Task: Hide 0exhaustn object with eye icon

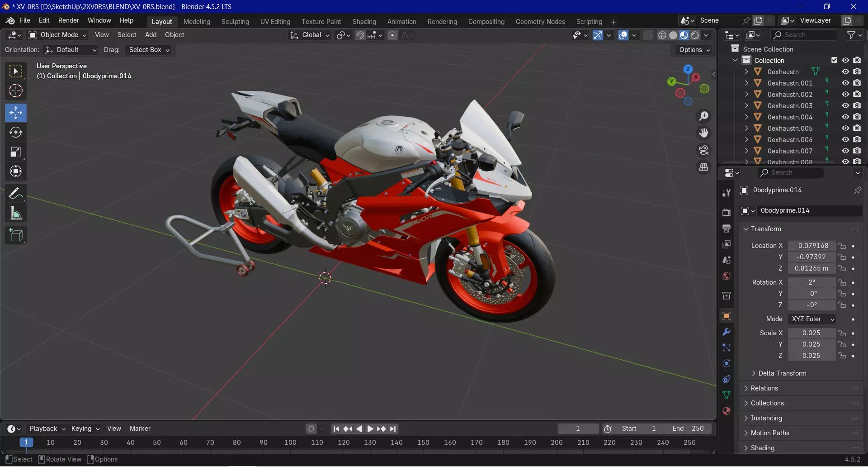Action: 845,71
